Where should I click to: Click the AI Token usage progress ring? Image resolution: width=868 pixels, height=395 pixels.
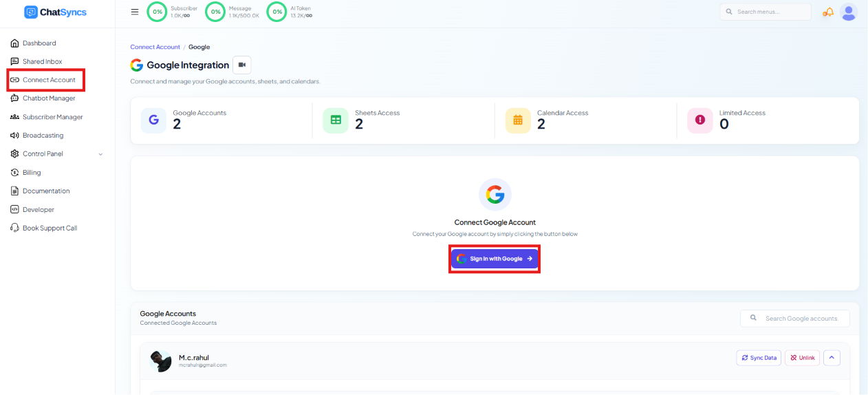(277, 12)
